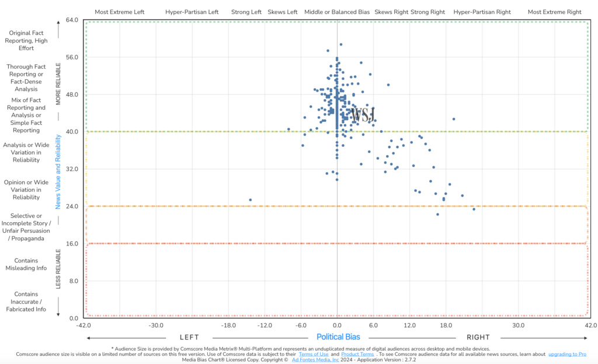Screen dimensions: 598x364
Task: Select the Strong Right column header
Action: (427, 12)
